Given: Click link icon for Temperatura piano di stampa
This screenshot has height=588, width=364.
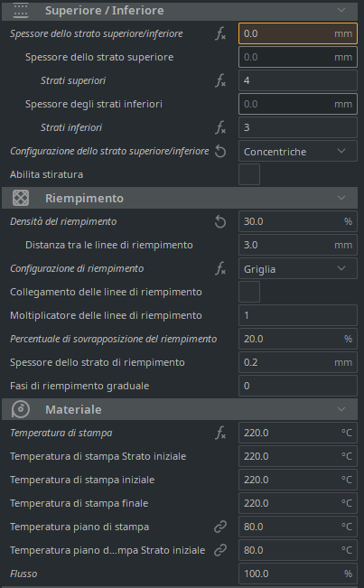Looking at the screenshot, I should point(220,527).
